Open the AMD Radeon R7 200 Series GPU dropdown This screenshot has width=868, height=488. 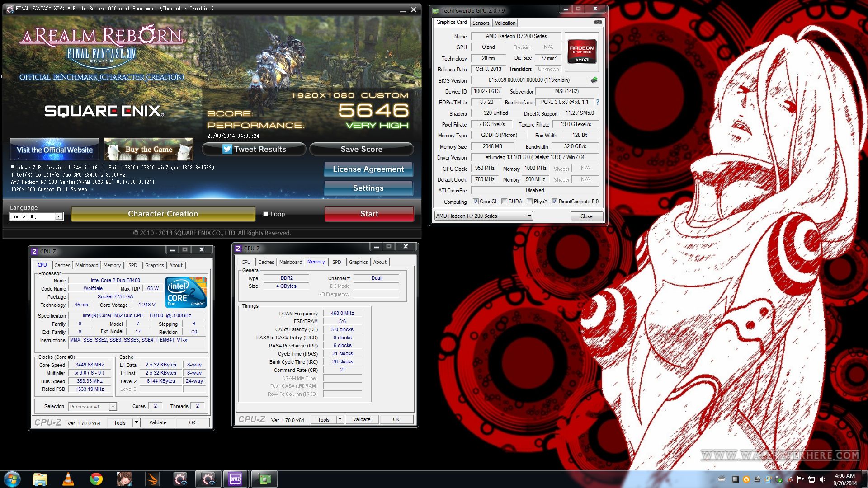tap(483, 216)
